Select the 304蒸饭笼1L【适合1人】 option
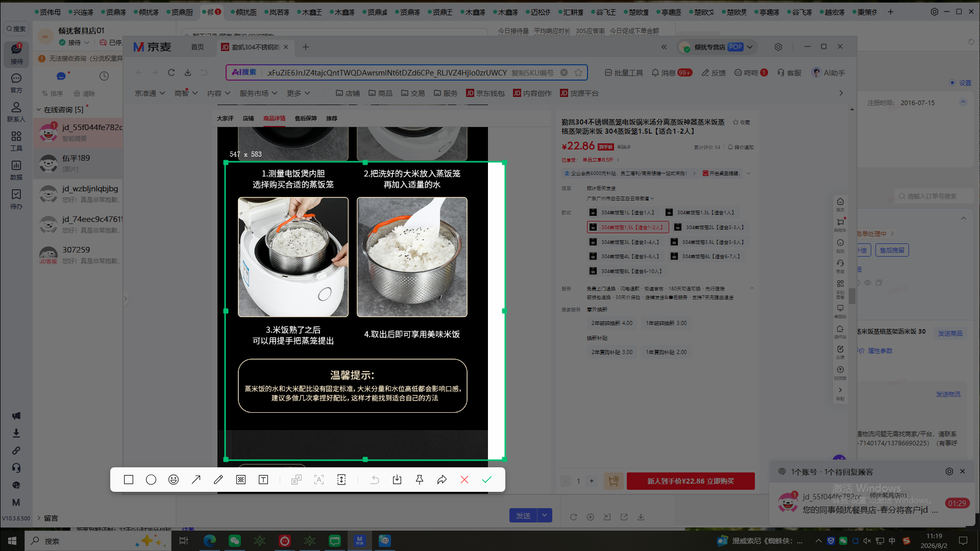The image size is (980, 551). coord(622,212)
